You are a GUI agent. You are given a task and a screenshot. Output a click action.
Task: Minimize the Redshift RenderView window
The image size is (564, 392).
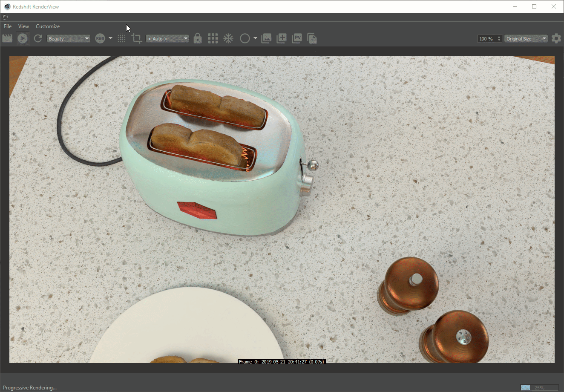(515, 6)
